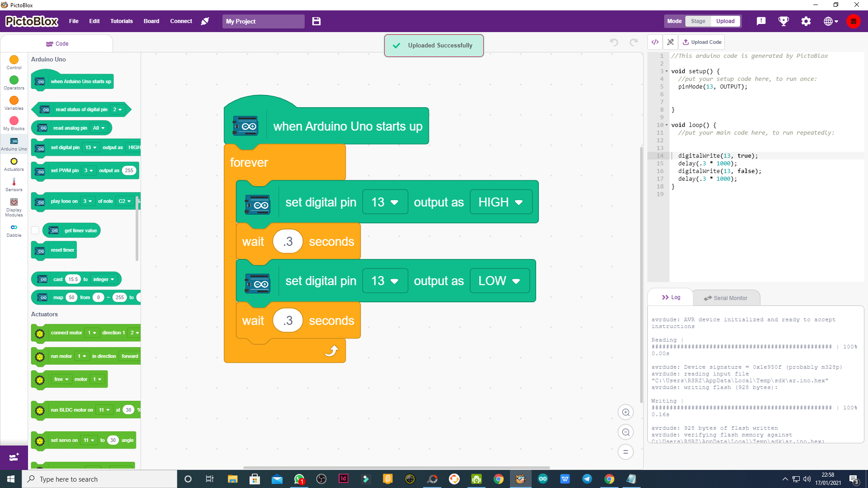Switch to the Serial Monitor tab
Viewport: 868px width, 488px height.
(x=726, y=297)
